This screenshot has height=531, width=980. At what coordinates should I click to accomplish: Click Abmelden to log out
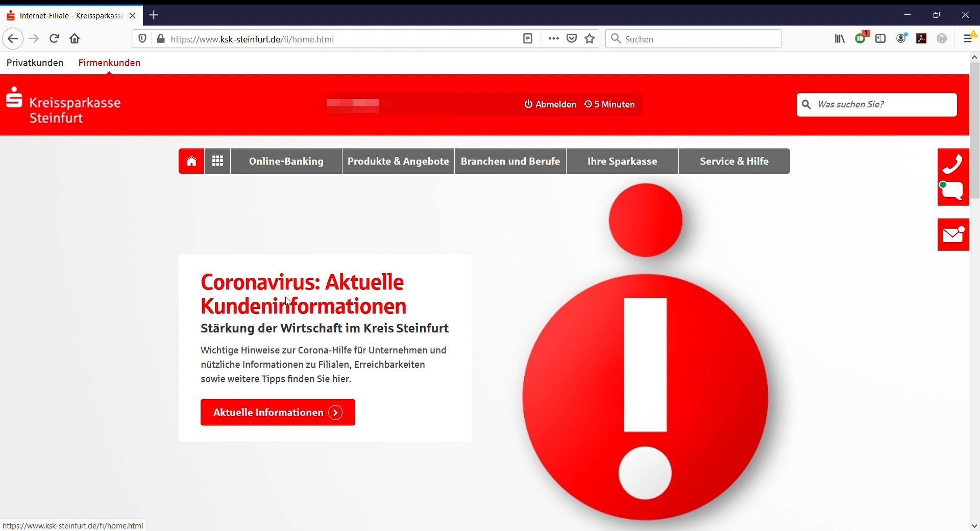[x=550, y=105]
